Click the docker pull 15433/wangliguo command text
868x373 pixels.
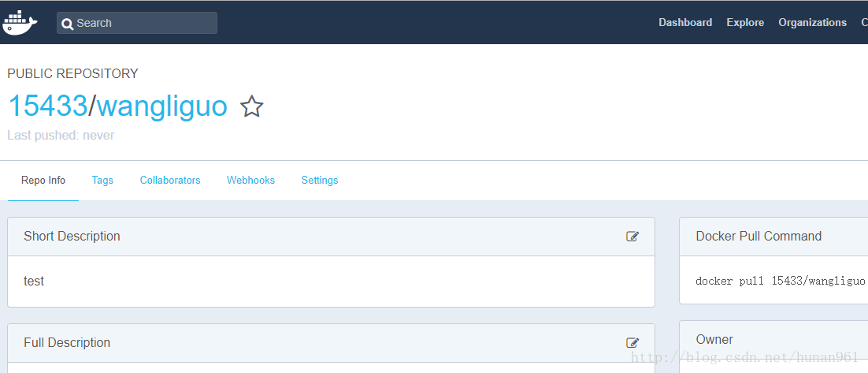click(x=780, y=282)
